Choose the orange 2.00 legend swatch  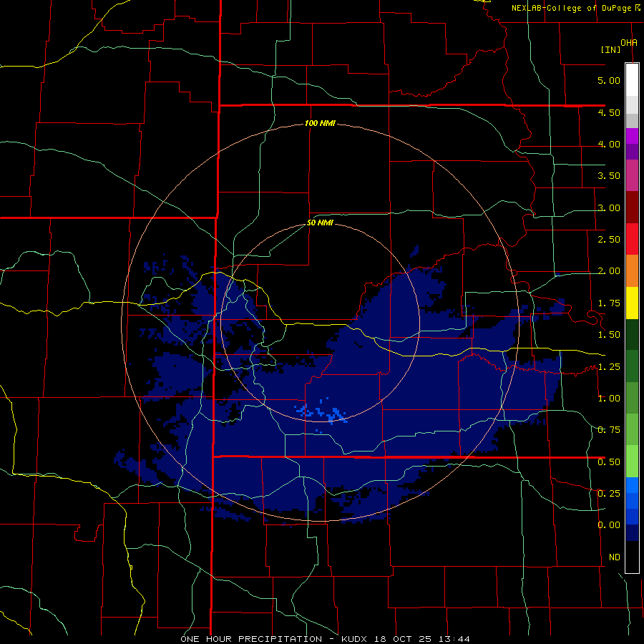[632, 270]
